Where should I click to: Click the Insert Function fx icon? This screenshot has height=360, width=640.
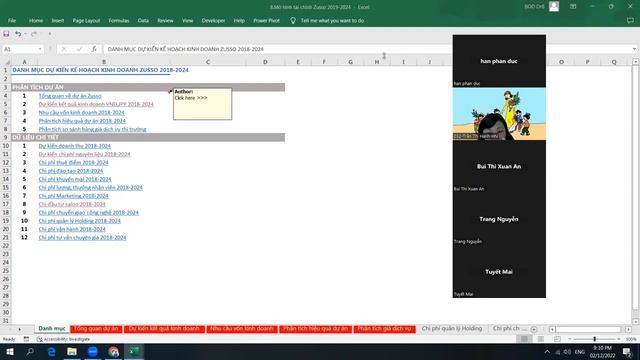point(94,49)
